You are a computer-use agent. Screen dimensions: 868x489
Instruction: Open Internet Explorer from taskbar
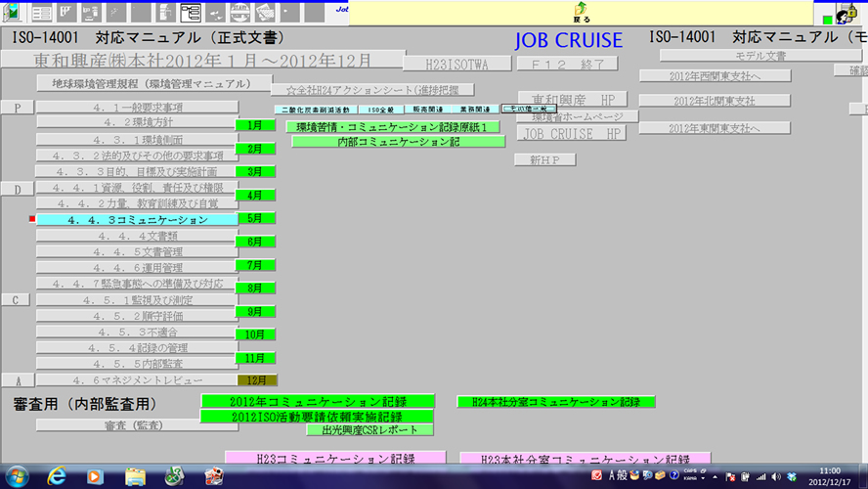pyautogui.click(x=57, y=475)
